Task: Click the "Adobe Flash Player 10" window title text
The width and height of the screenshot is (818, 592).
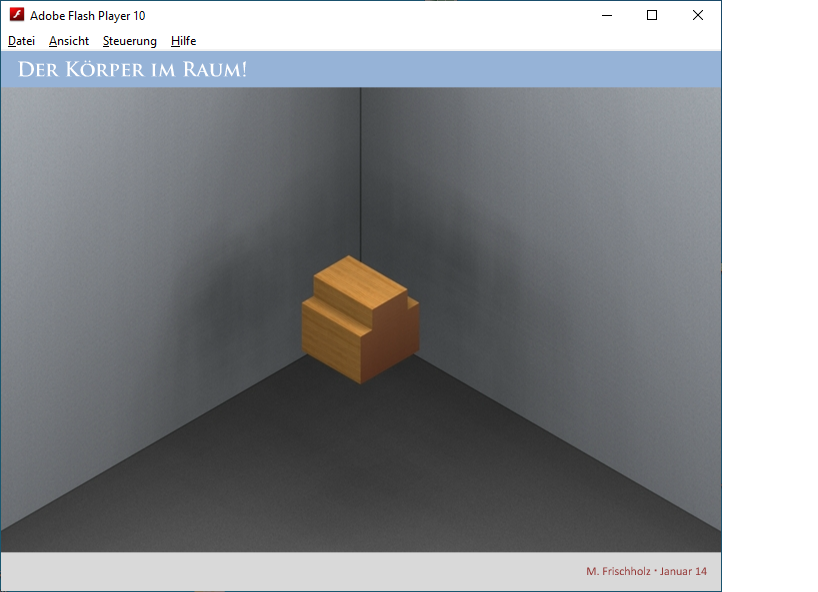Action: tap(87, 15)
